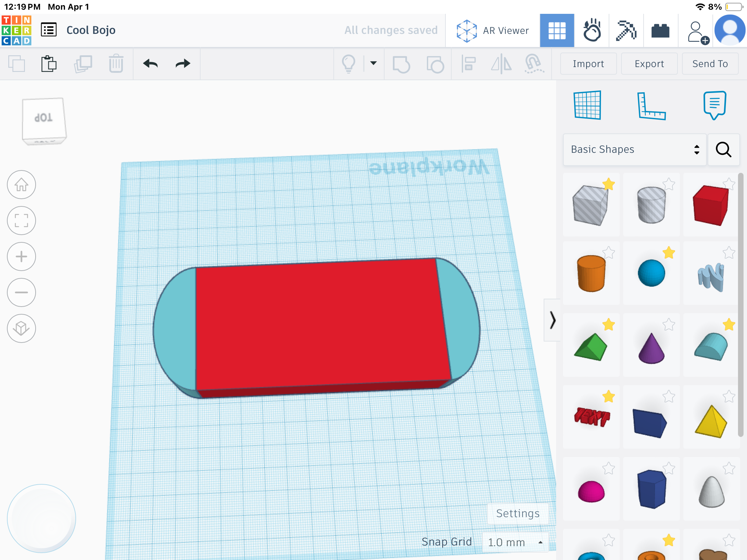
Task: Redo the last action
Action: pyautogui.click(x=183, y=64)
